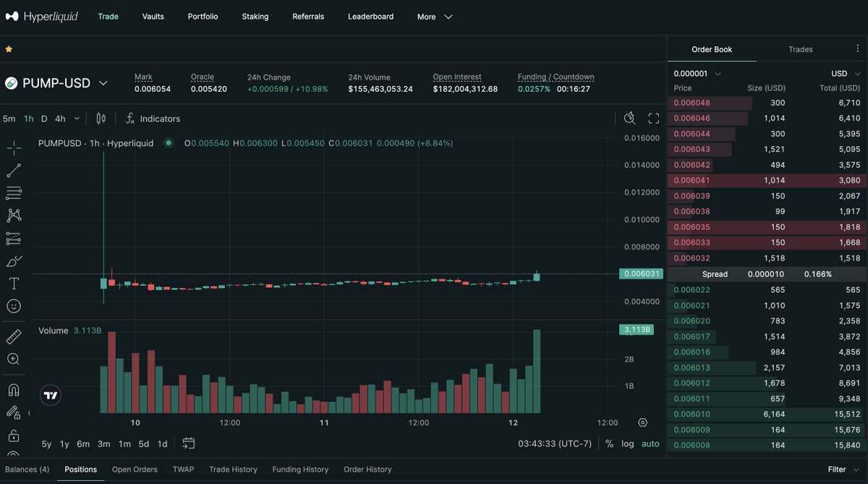
Task: Toggle log scale on chart
Action: [628, 443]
